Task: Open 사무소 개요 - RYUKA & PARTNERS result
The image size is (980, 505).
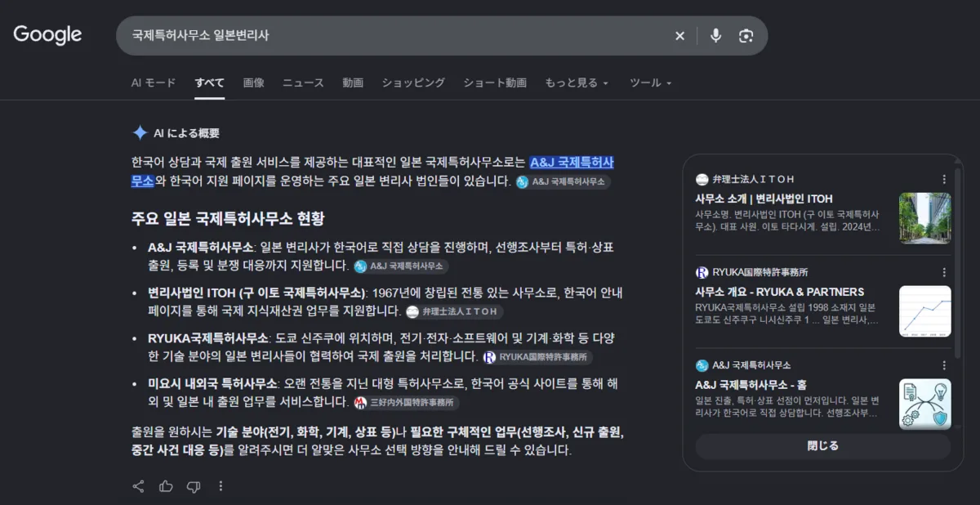Action: 779,292
